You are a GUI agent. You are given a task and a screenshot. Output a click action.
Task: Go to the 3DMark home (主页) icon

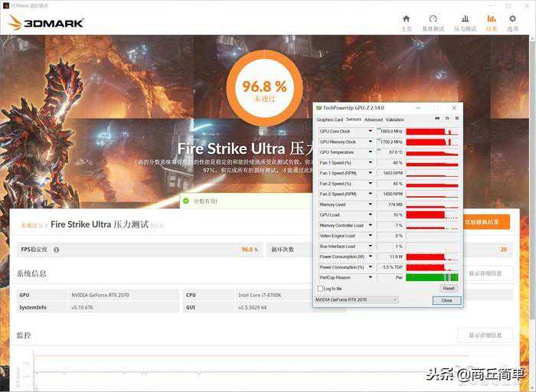[406, 21]
